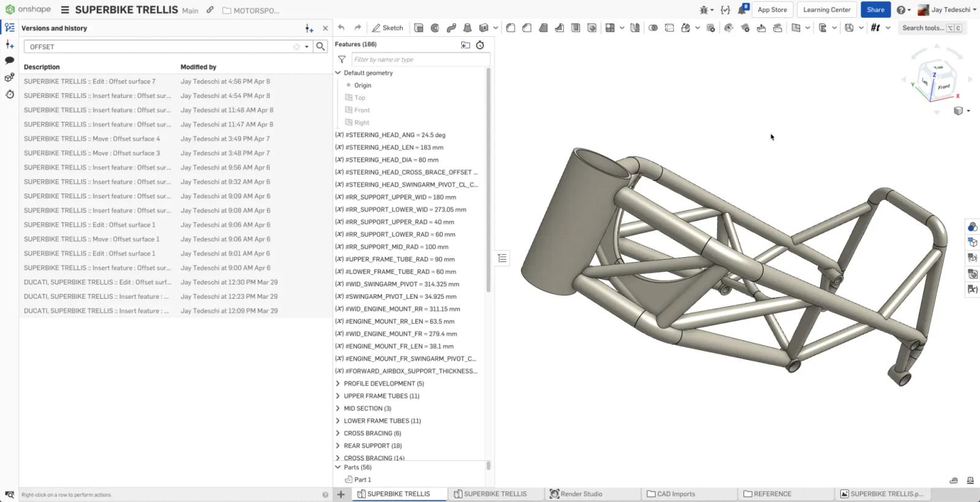Expand the UPPER FRAME TUBES folder
Screen dimensions: 980x502
point(338,396)
